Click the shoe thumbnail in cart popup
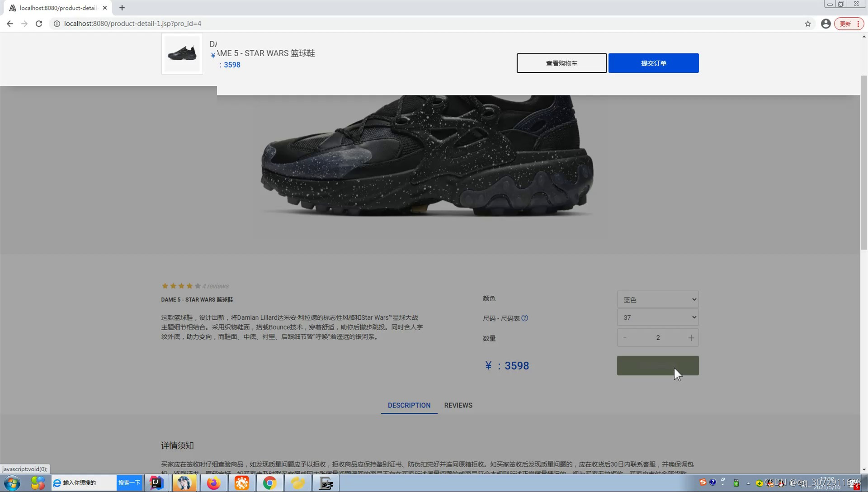Viewport: 868px width, 492px height. [182, 53]
